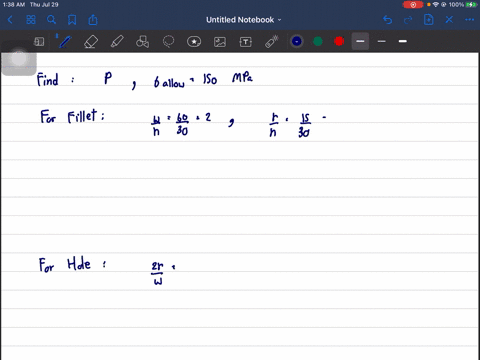The width and height of the screenshot is (480, 360).
Task: Choose the dark blue pen color
Action: pos(297,41)
